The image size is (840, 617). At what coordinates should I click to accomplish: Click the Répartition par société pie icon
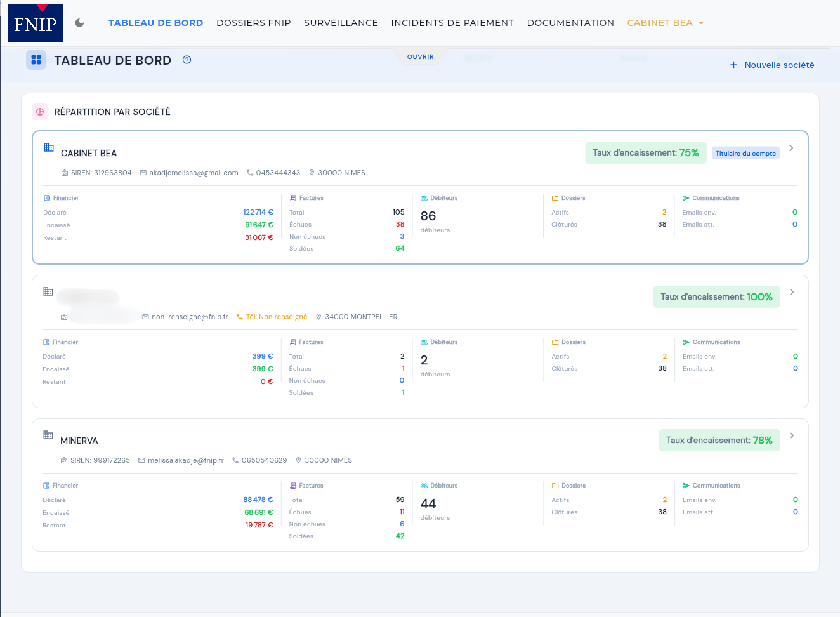[40, 112]
